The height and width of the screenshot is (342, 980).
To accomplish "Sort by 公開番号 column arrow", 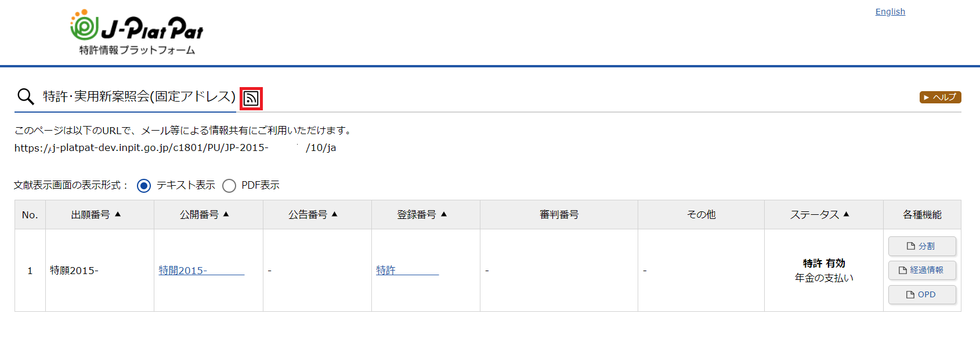I will tap(226, 214).
